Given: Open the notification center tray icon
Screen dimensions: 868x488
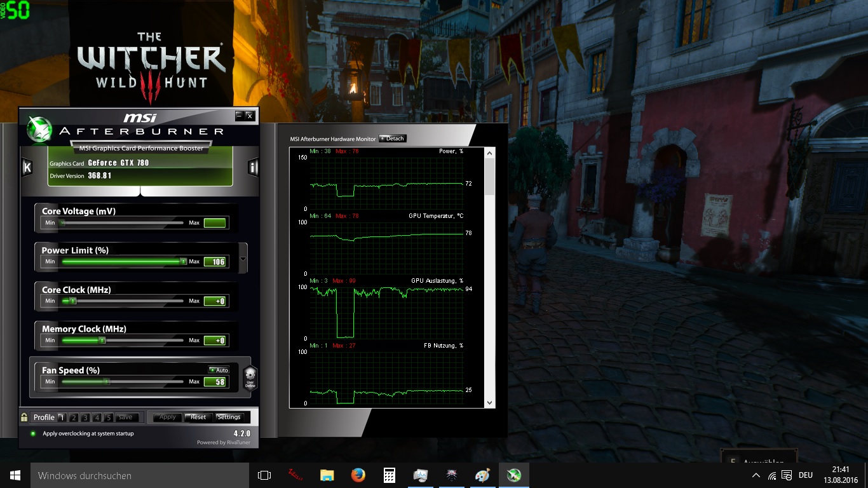Looking at the screenshot, I should (787, 475).
